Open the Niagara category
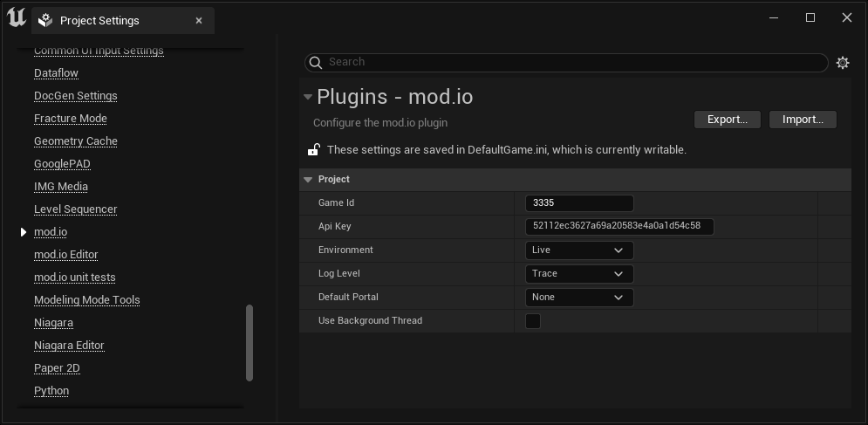Screen dimensions: 868x425 point(54,323)
